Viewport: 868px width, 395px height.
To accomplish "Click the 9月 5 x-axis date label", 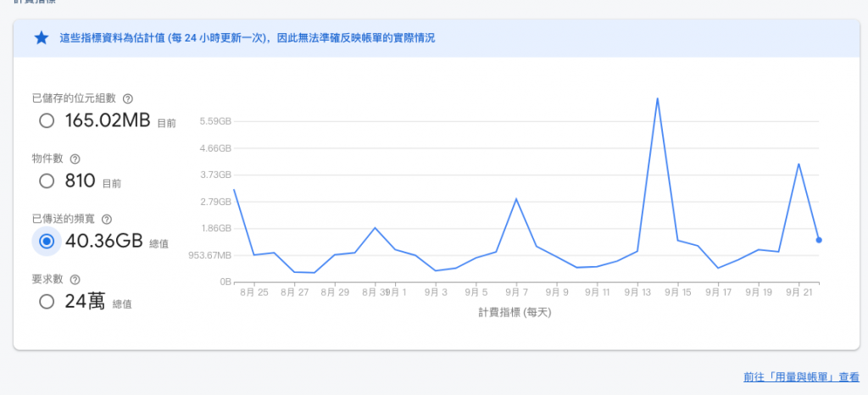I will click(x=476, y=292).
